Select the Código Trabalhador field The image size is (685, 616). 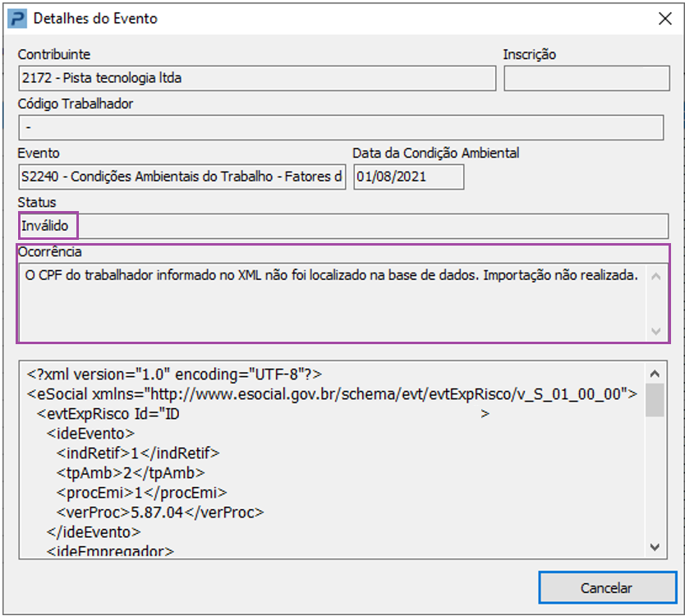click(x=340, y=128)
